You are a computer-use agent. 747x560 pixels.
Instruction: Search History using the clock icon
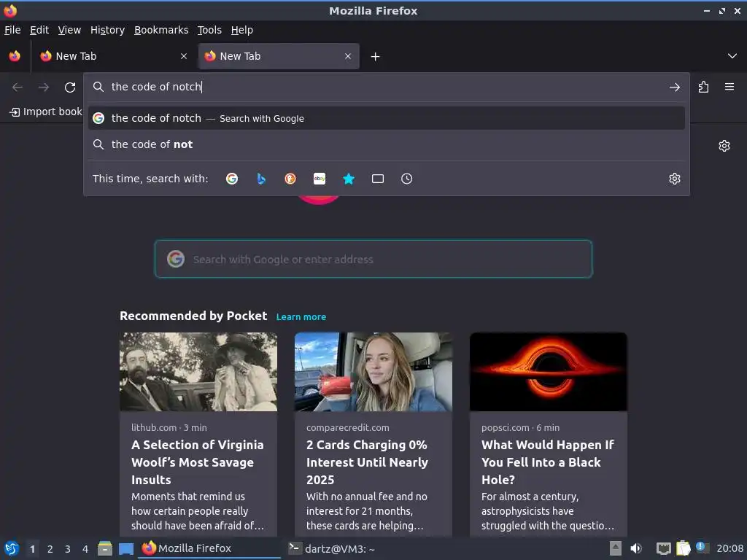(x=407, y=179)
